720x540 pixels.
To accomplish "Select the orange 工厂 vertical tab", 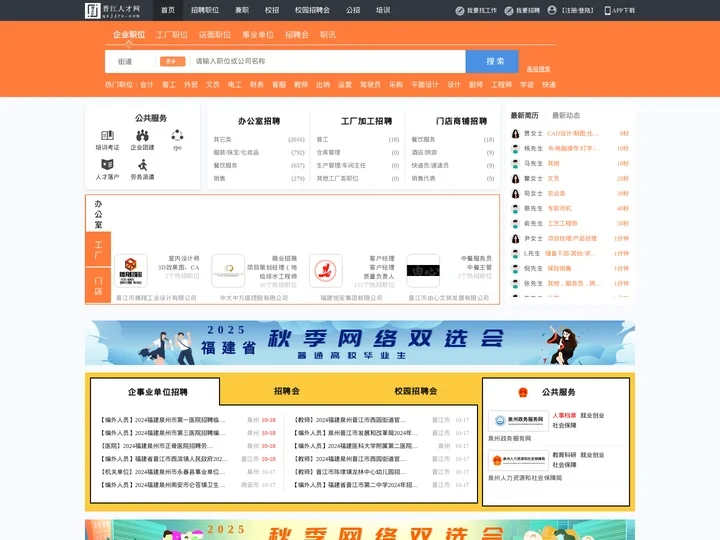I will coord(98,249).
